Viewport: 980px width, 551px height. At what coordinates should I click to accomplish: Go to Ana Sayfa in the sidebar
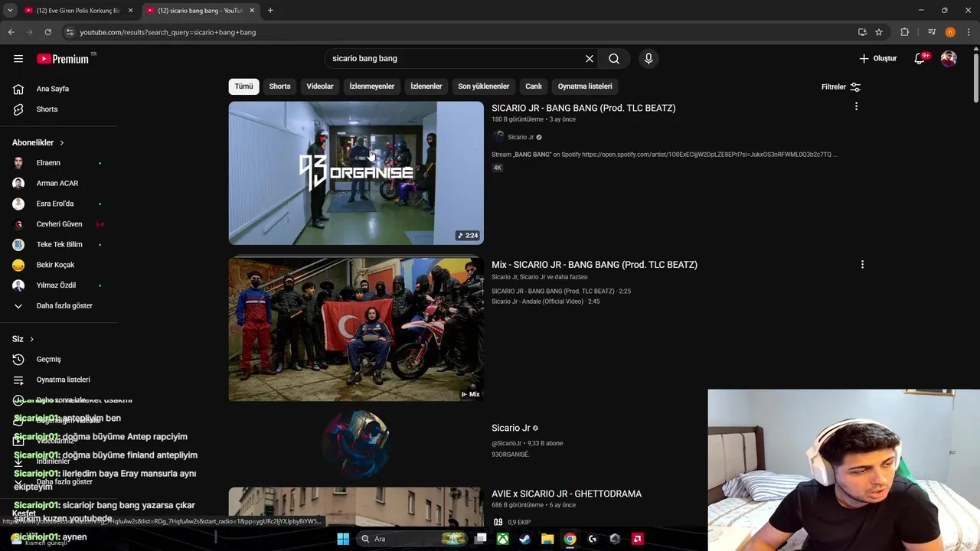pyautogui.click(x=52, y=89)
